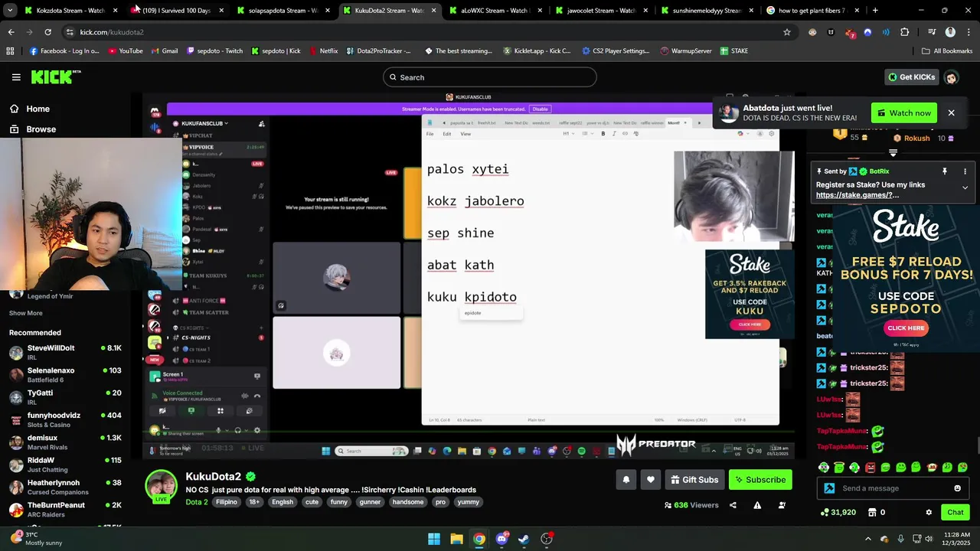Open the Chrome profile avatar
Image resolution: width=980 pixels, height=551 pixels.
pyautogui.click(x=950, y=32)
